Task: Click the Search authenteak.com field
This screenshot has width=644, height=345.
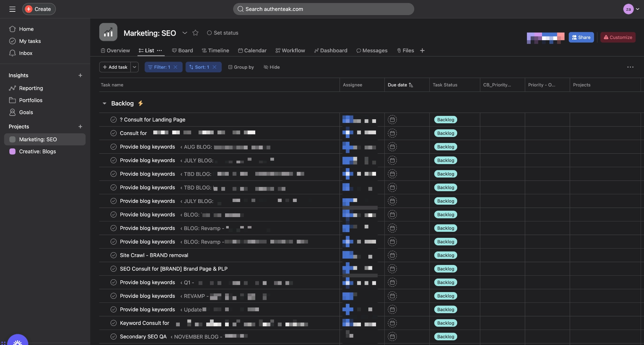Action: [x=323, y=9]
